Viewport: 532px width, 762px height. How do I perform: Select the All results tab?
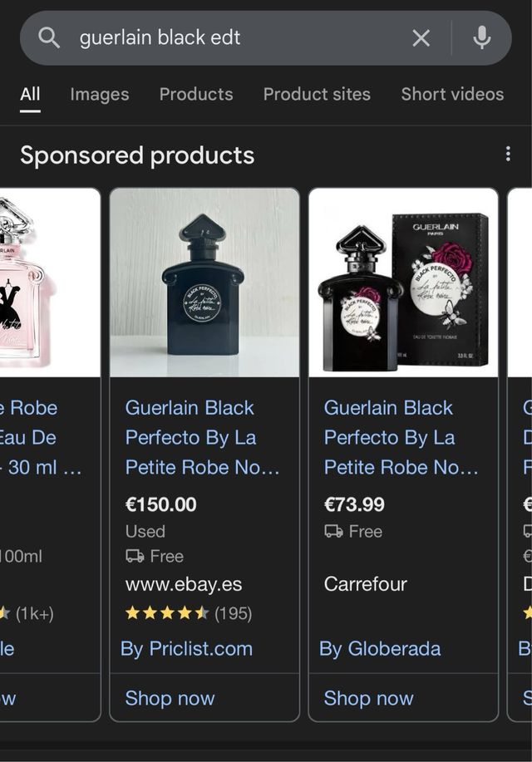click(x=30, y=94)
